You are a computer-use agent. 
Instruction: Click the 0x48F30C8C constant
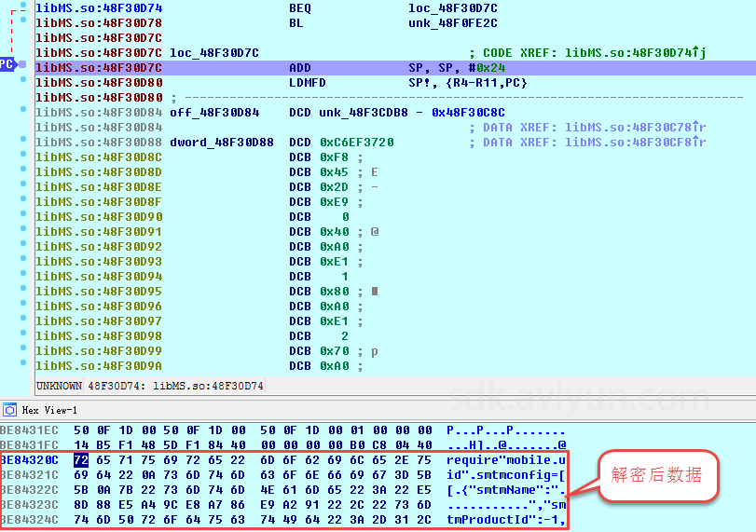(468, 113)
